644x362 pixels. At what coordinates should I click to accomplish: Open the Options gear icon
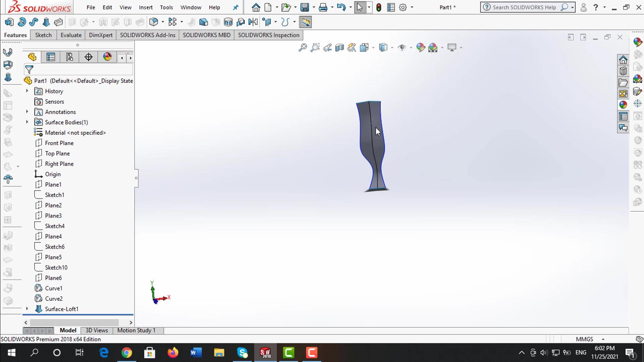403,7
